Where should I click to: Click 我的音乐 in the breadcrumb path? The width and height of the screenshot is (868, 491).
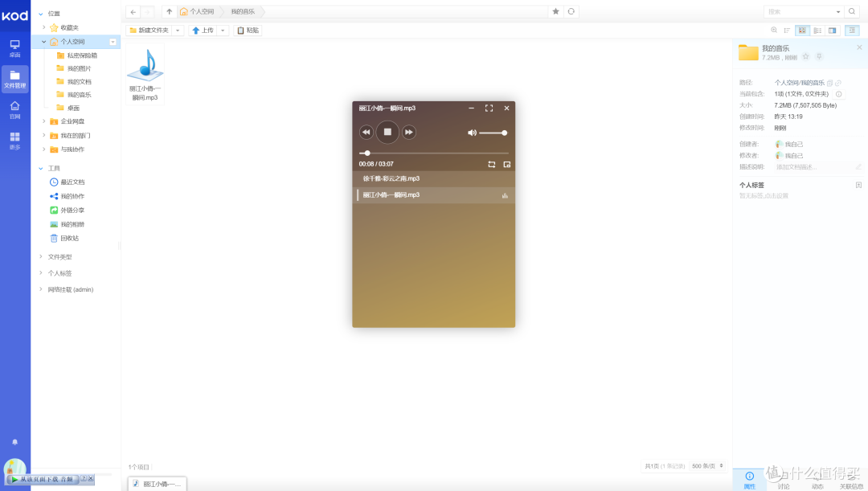243,11
